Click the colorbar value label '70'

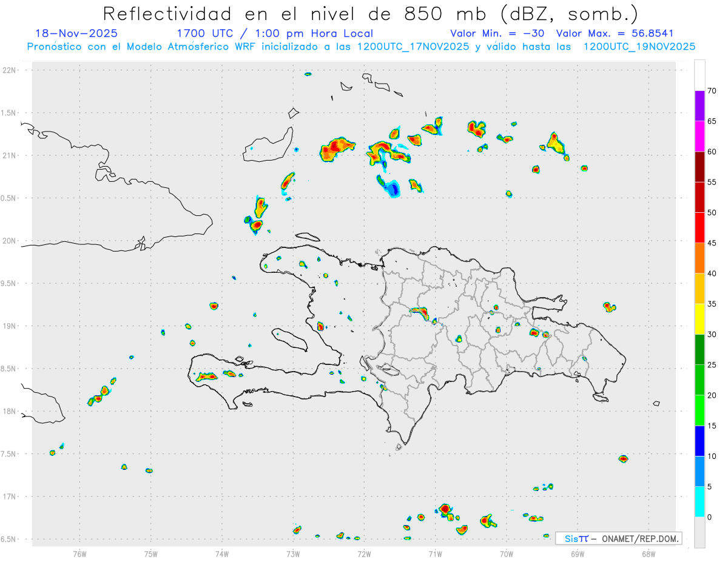coord(712,92)
